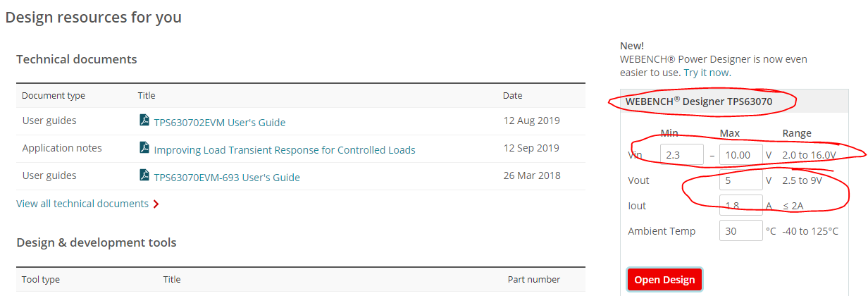This screenshot has height=296, width=868.
Task: Open Improving Load Transient Response for Controlled Loads
Action: pyautogui.click(x=285, y=149)
